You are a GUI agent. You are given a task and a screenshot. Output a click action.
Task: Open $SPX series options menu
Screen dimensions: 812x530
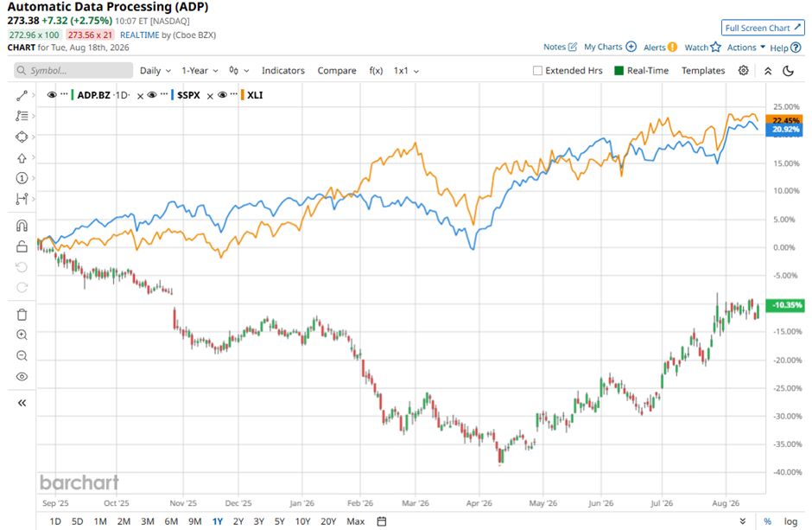click(x=163, y=94)
